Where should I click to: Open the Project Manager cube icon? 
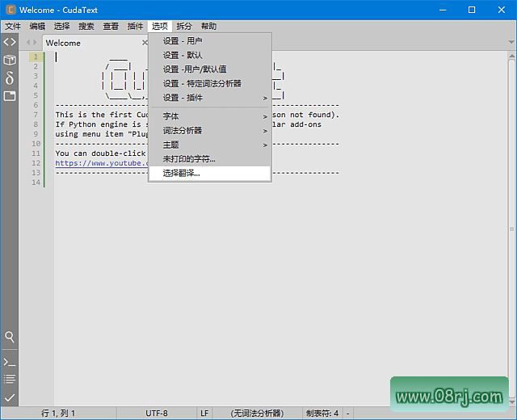pyautogui.click(x=9, y=60)
